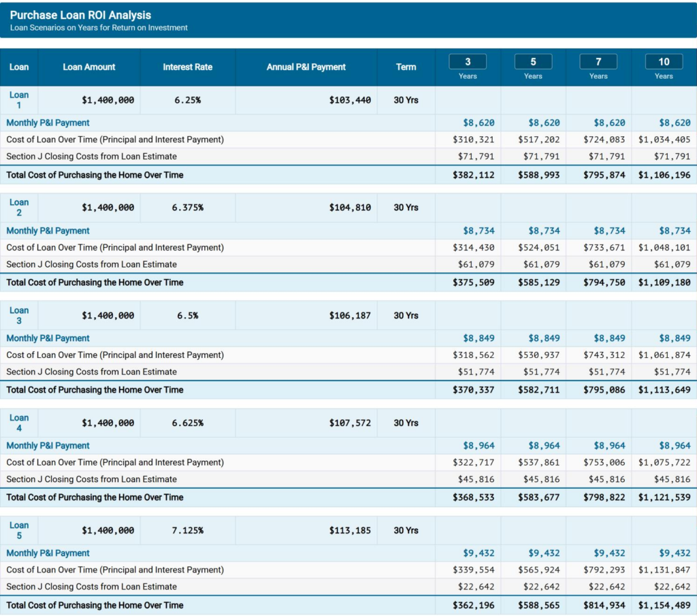Click Loan 5's 3-year closing cost $22,642
Image resolution: width=697 pixels, height=616 pixels.
(x=476, y=587)
